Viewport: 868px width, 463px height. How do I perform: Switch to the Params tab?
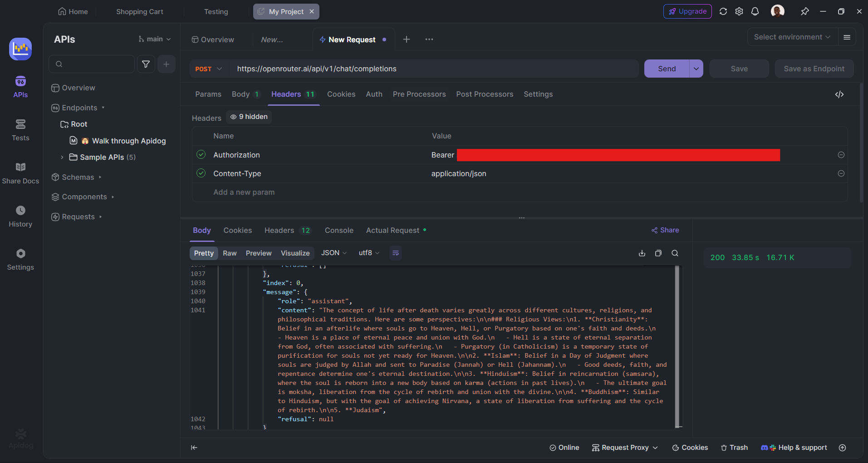click(208, 94)
